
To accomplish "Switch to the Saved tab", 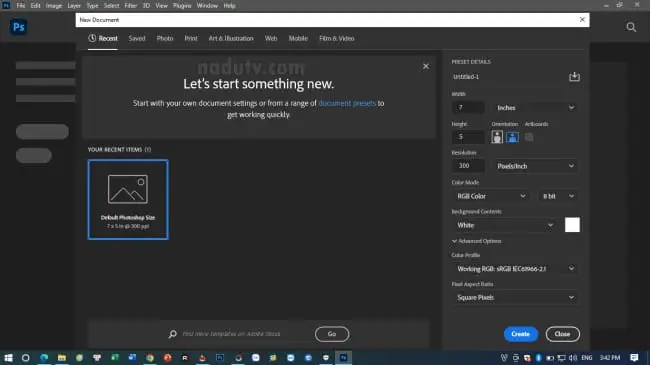I will tap(137, 38).
